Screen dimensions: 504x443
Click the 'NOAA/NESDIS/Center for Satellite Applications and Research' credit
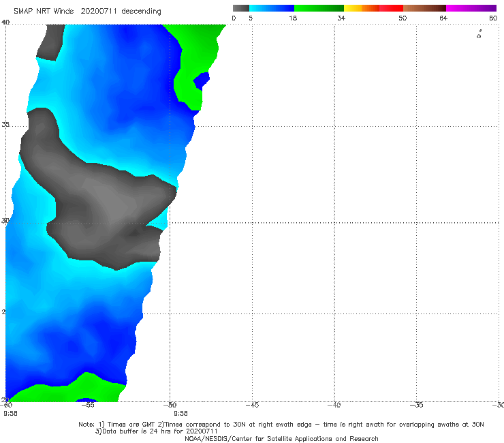point(281,438)
